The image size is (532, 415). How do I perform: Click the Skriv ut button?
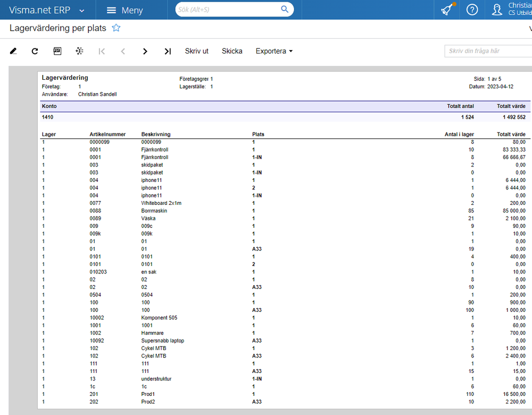coord(197,51)
